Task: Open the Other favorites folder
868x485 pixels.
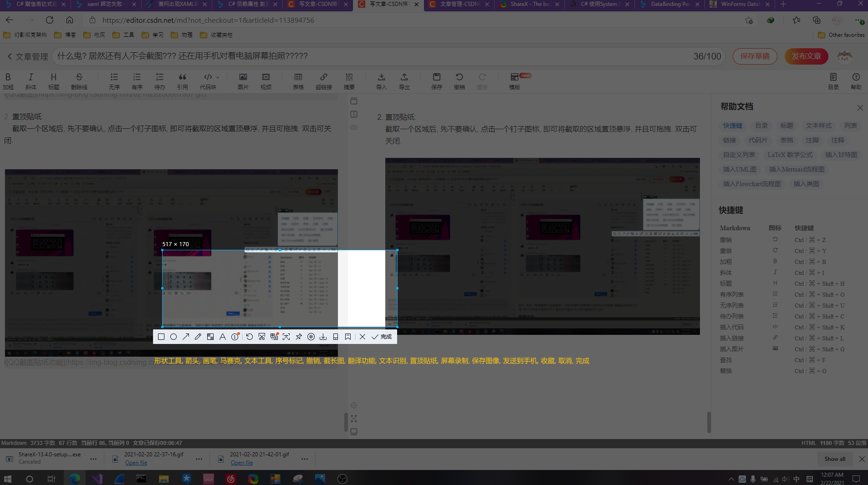Action: point(841,35)
